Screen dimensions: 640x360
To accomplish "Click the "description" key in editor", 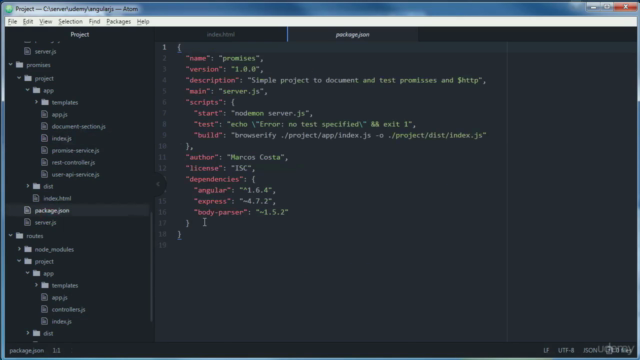I will (212, 80).
